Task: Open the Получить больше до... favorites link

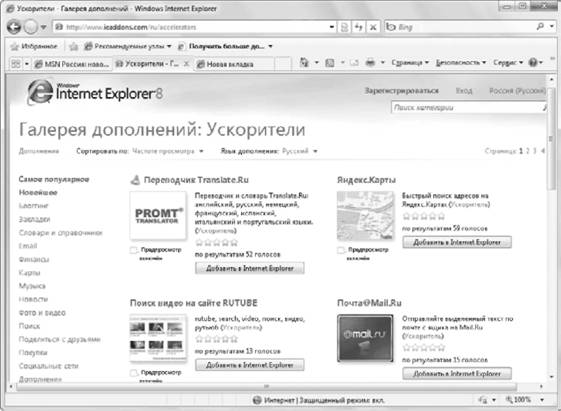Action: [x=225, y=46]
